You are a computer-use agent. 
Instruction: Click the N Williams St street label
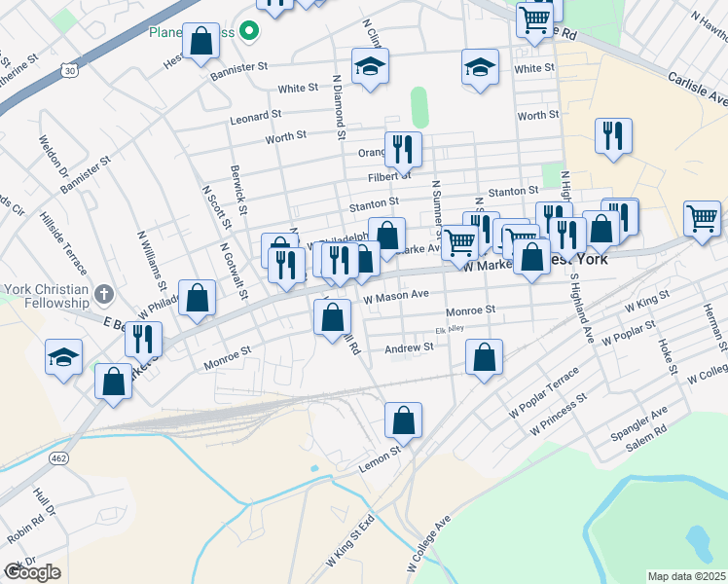click(152, 261)
